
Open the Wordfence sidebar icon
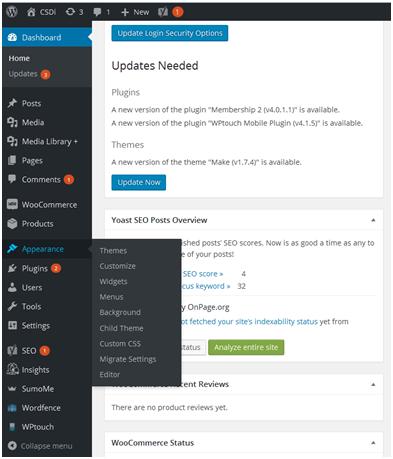[12, 408]
